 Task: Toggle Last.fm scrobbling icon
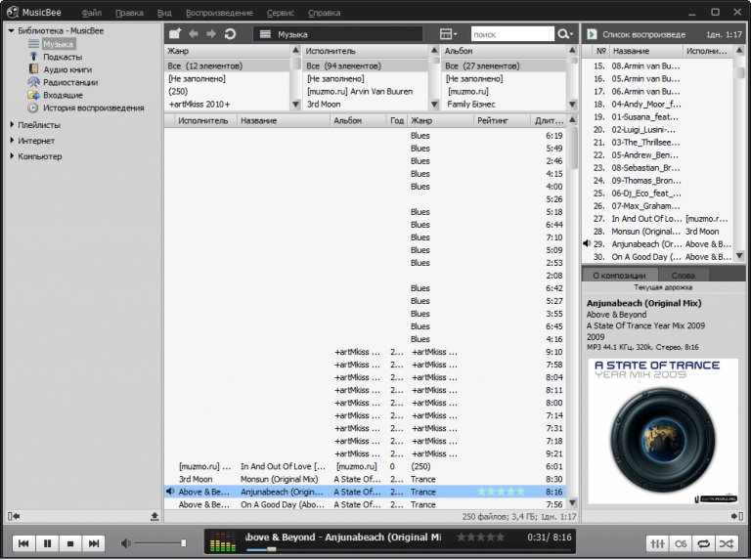click(681, 543)
